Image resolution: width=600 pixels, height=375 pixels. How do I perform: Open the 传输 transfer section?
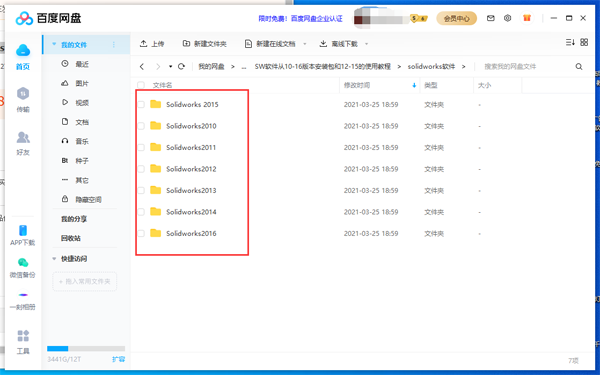23,99
